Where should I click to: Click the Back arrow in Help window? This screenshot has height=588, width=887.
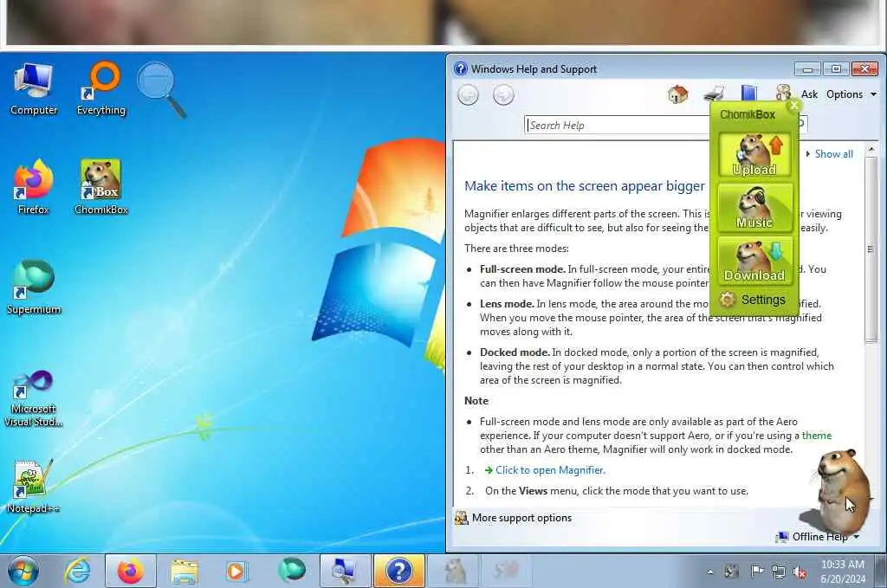click(x=468, y=95)
